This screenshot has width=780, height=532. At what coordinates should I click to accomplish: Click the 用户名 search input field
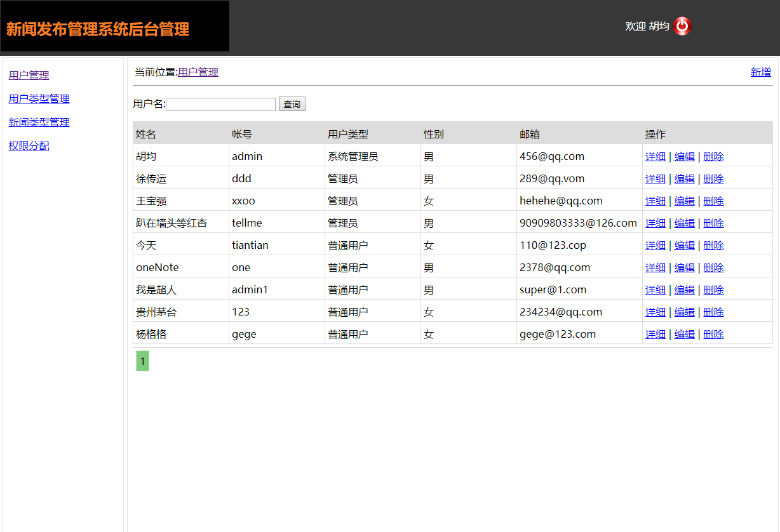click(x=220, y=103)
